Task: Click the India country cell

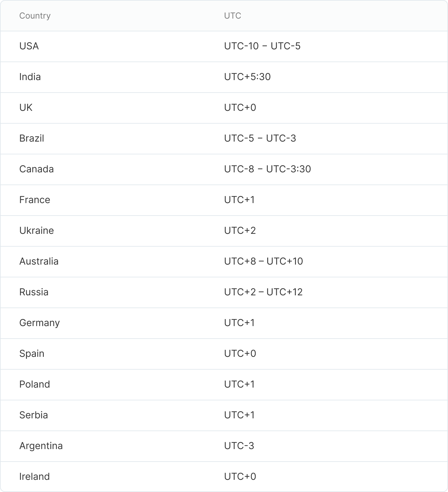Action: pyautogui.click(x=30, y=77)
